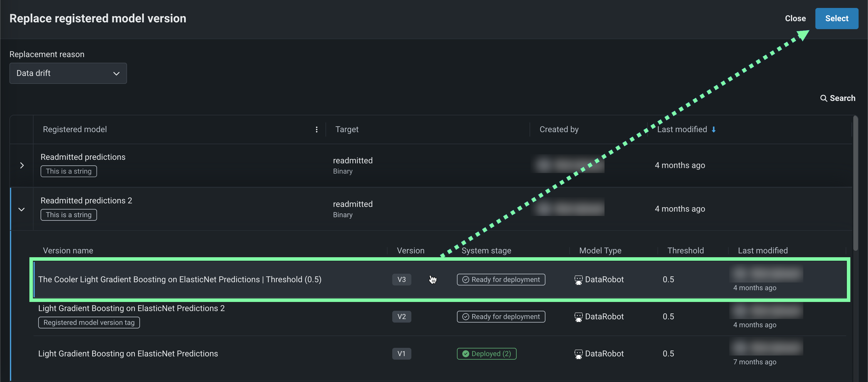Click the Last modified sort arrow
Image resolution: width=868 pixels, height=382 pixels.
coord(713,129)
